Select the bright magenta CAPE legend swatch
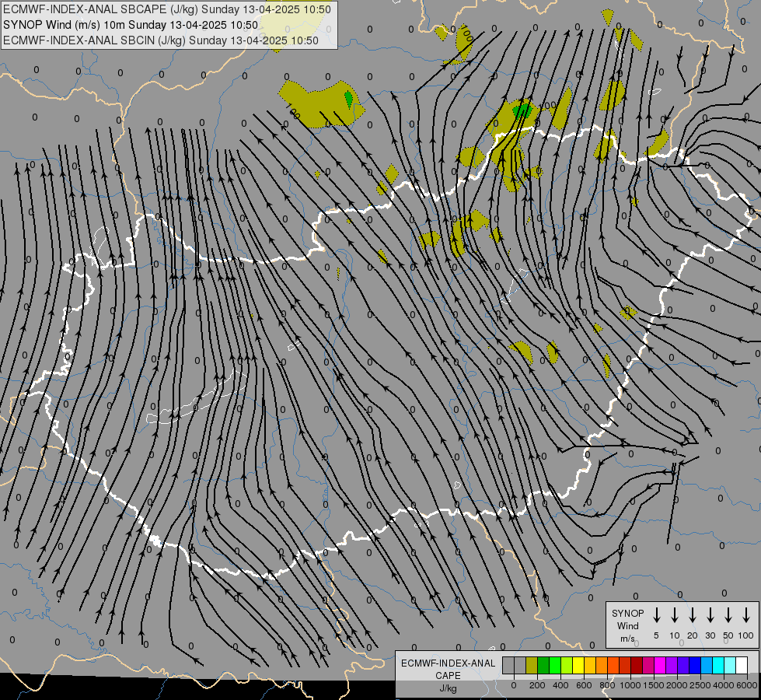The width and height of the screenshot is (761, 700). (x=660, y=666)
